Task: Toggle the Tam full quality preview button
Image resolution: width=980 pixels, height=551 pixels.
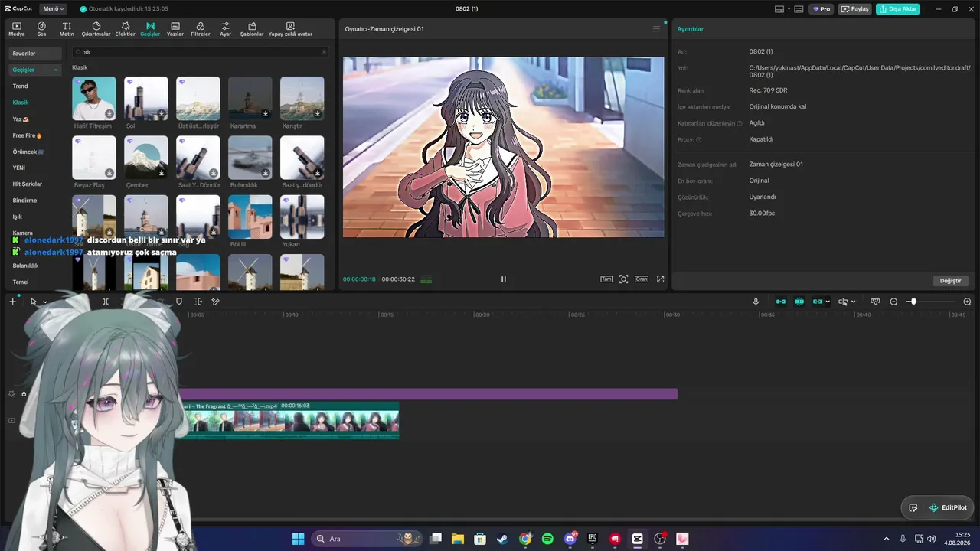Action: [606, 279]
